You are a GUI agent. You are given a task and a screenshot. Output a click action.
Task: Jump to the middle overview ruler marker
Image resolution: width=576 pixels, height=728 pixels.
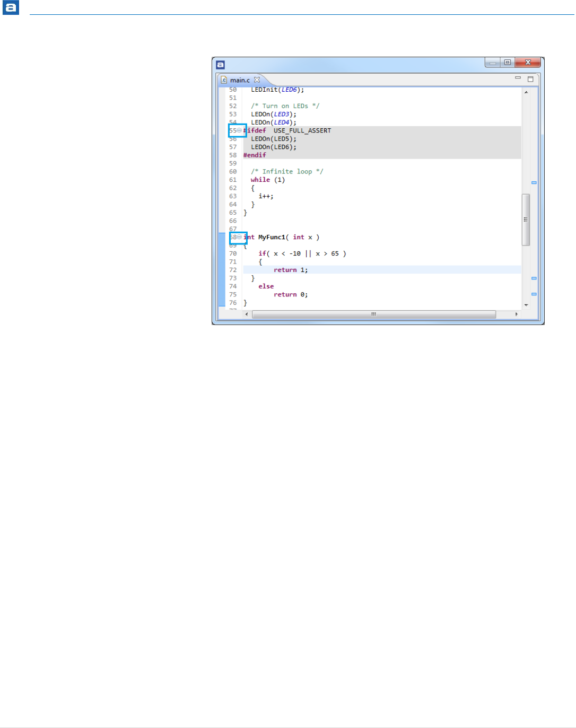point(534,278)
